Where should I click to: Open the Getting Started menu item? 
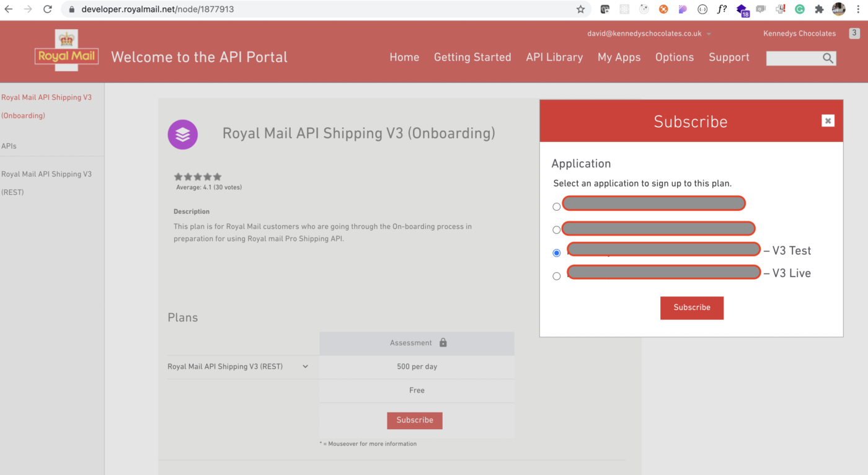coord(472,57)
